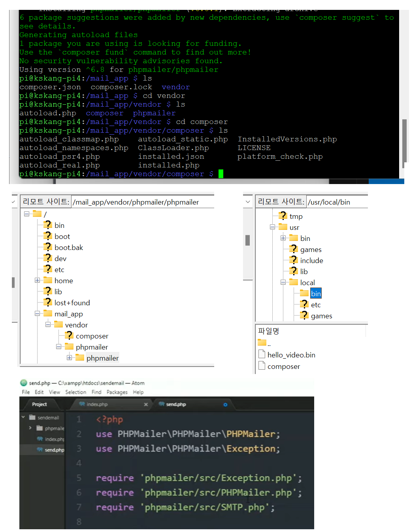Open the Packages menu in Atom
This screenshot has height=532, width=411.
pos(117,392)
